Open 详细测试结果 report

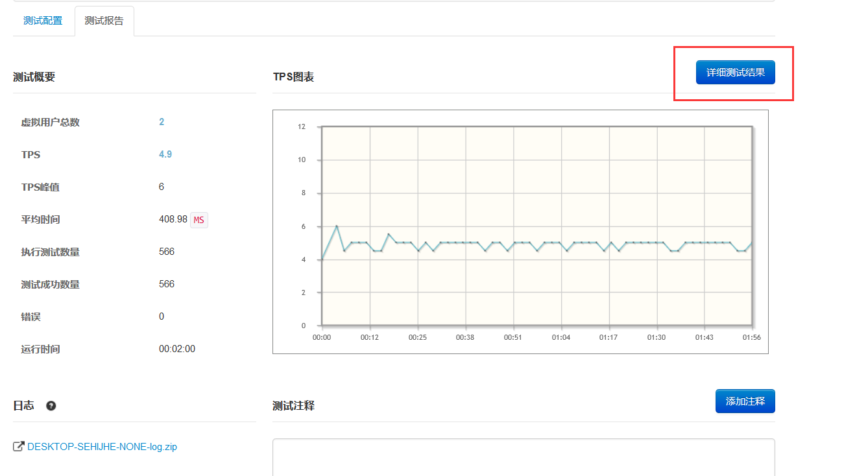[735, 72]
